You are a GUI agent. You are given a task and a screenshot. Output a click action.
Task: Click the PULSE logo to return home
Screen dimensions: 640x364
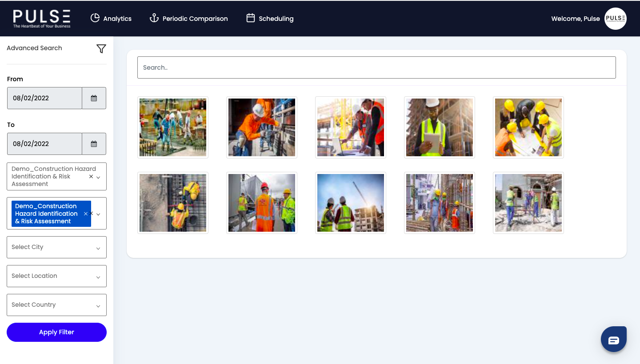point(42,18)
